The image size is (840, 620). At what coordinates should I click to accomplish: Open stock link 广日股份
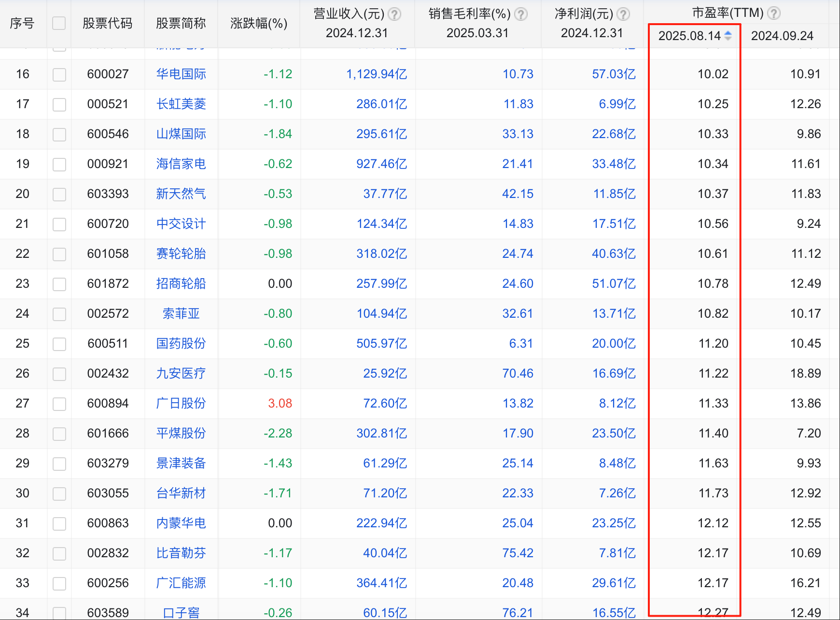(181, 403)
